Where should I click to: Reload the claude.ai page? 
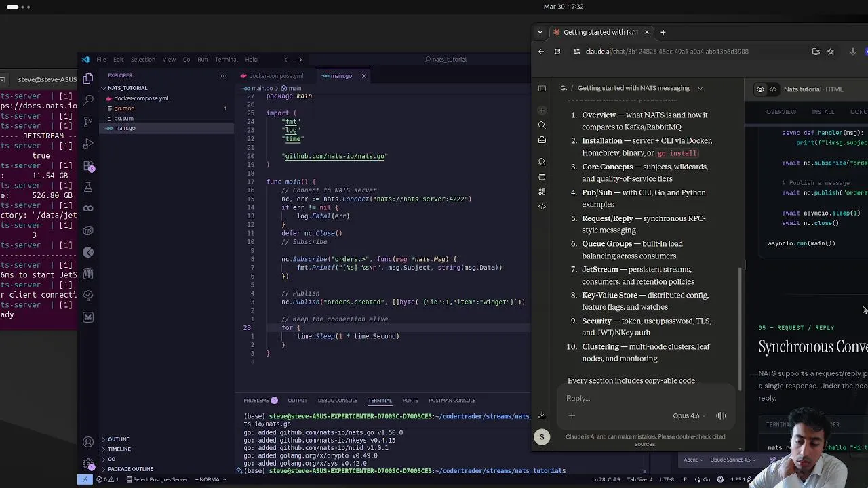tap(557, 52)
